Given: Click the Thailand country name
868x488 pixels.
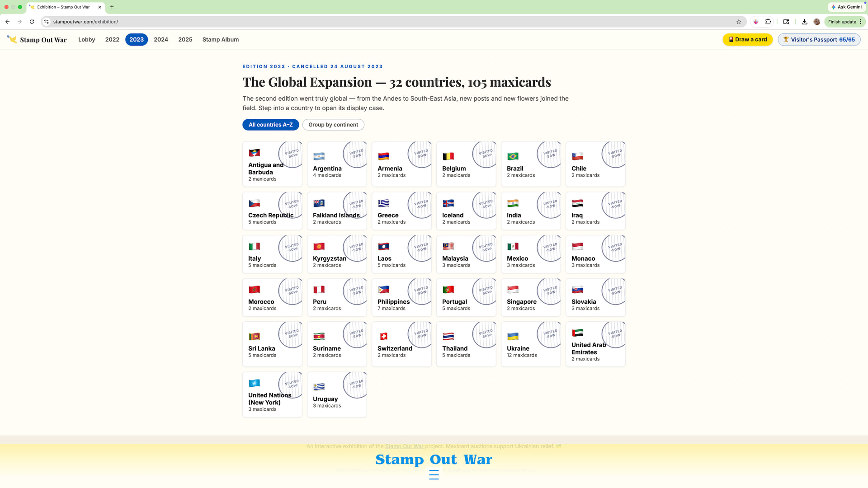Looking at the screenshot, I should [x=455, y=348].
